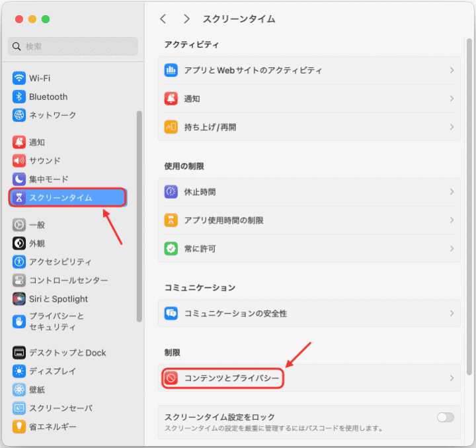
Task: Expand the 休止時間 row chevron
Action: tap(452, 192)
